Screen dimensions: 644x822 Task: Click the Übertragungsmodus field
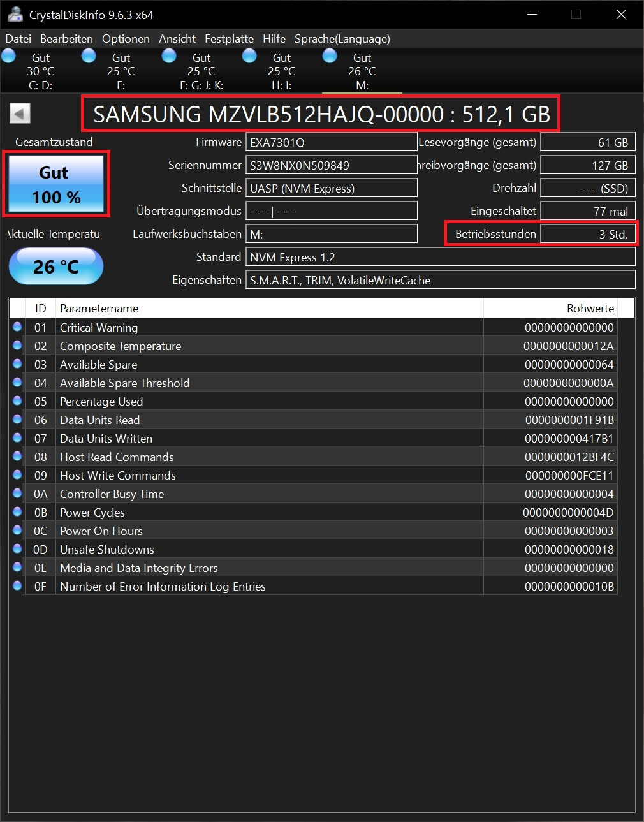point(332,211)
